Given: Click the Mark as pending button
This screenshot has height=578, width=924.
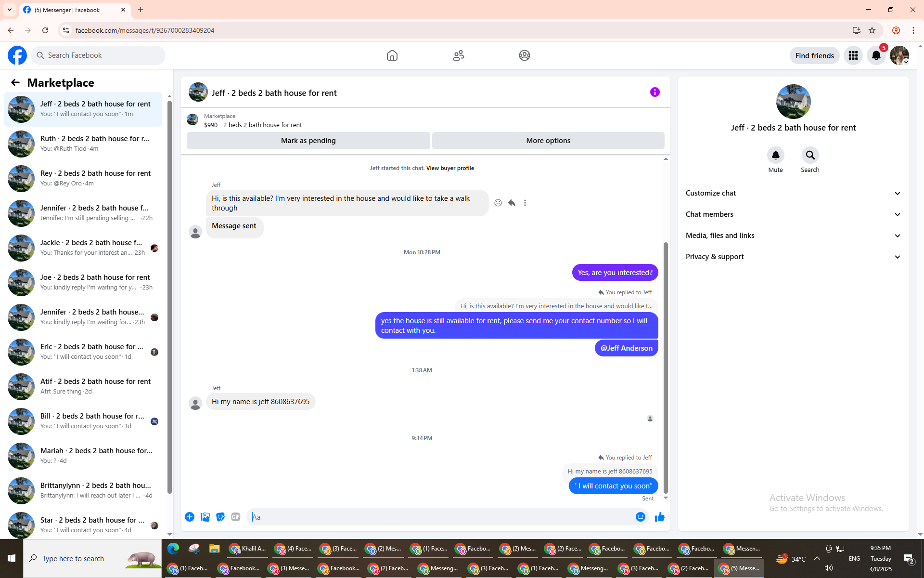Looking at the screenshot, I should coord(308,141).
